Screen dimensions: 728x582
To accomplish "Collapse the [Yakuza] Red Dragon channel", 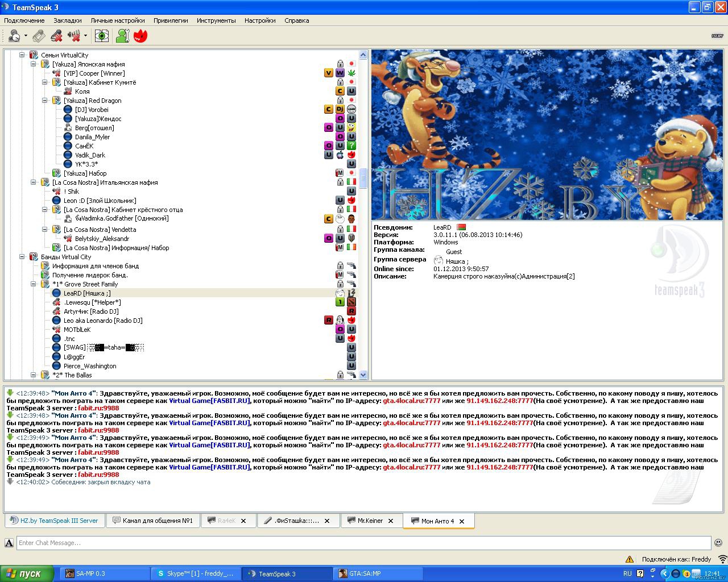I will point(45,101).
